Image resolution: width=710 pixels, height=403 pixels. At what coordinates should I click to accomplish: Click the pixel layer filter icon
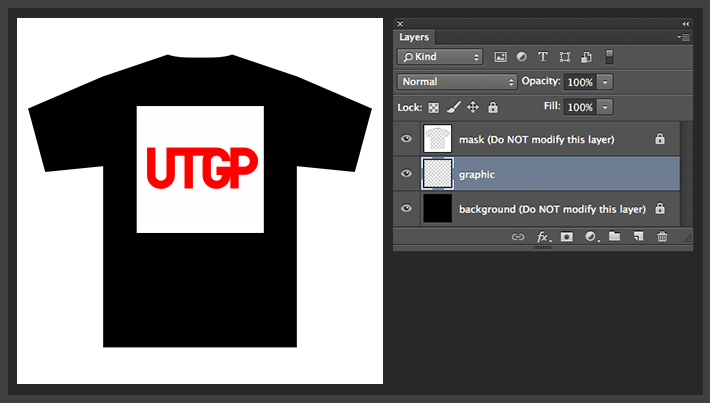tap(501, 57)
